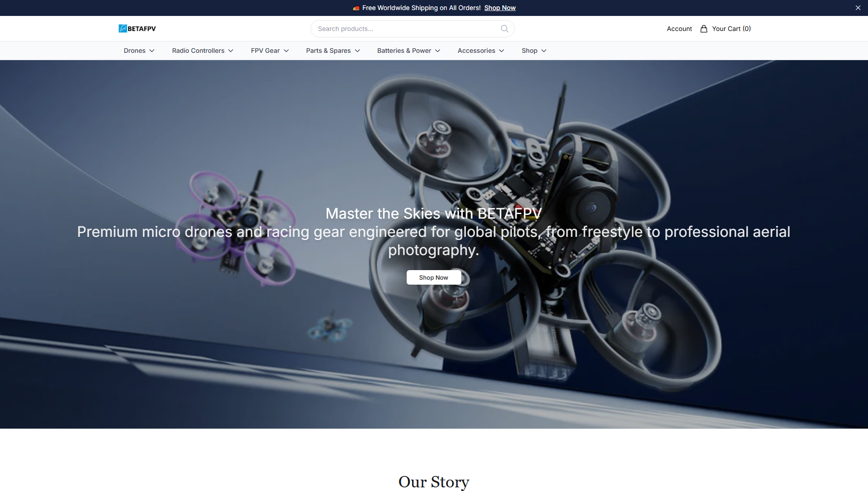Click the Shop Now link in banner
Viewport: 868px width, 491px height.
500,8
